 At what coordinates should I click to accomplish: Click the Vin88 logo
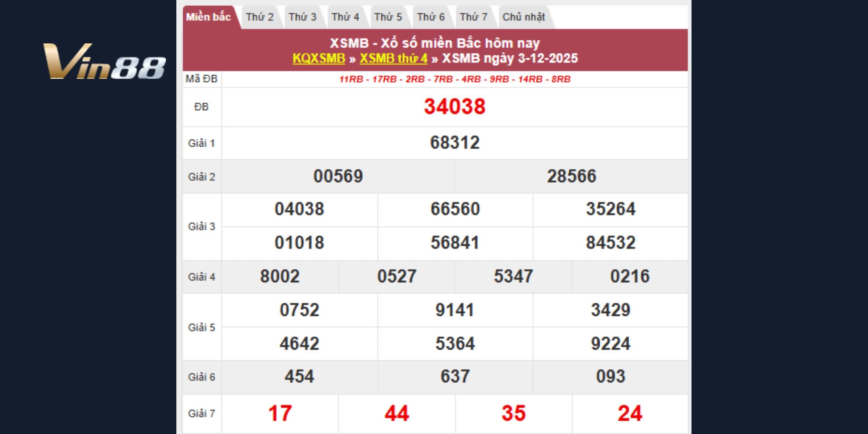[x=104, y=61]
